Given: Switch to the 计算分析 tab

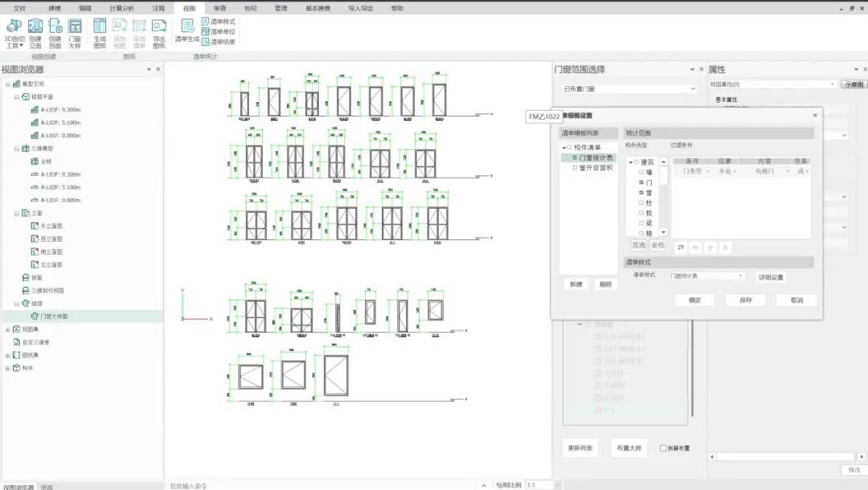Looking at the screenshot, I should point(121,8).
